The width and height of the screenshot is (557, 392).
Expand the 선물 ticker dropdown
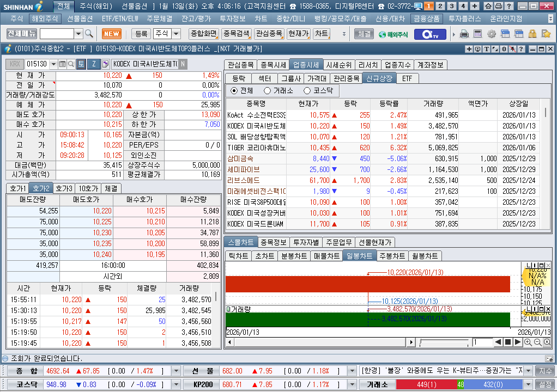352,371
